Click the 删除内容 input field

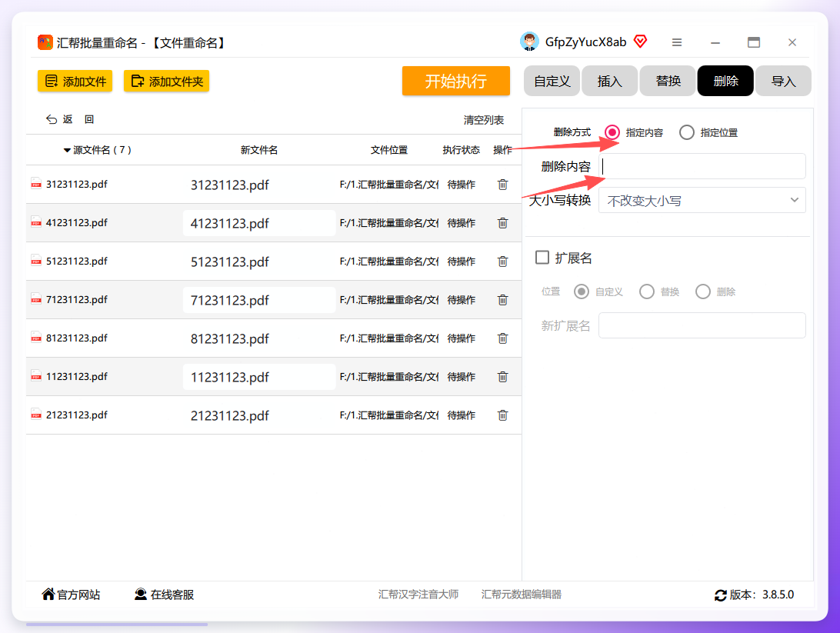coord(702,167)
